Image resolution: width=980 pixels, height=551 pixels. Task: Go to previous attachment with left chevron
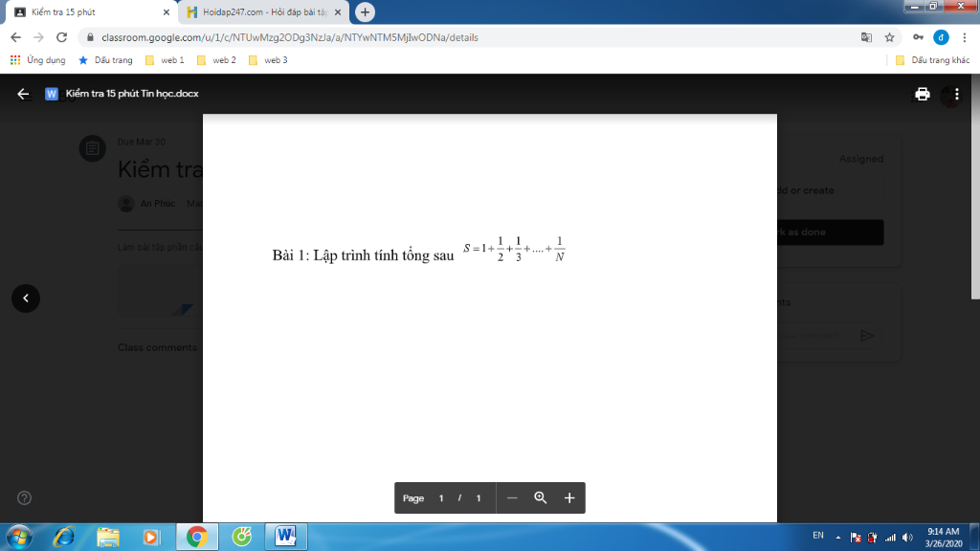[x=26, y=298]
